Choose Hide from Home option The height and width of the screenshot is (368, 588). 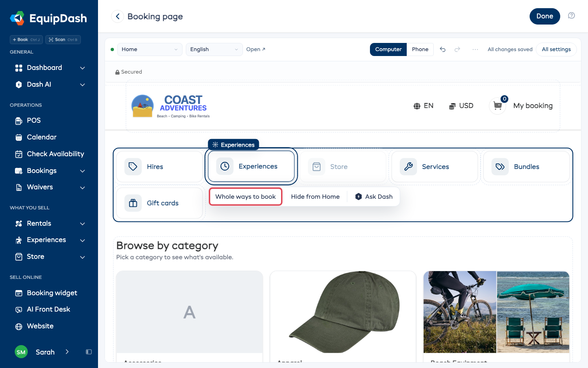click(315, 197)
